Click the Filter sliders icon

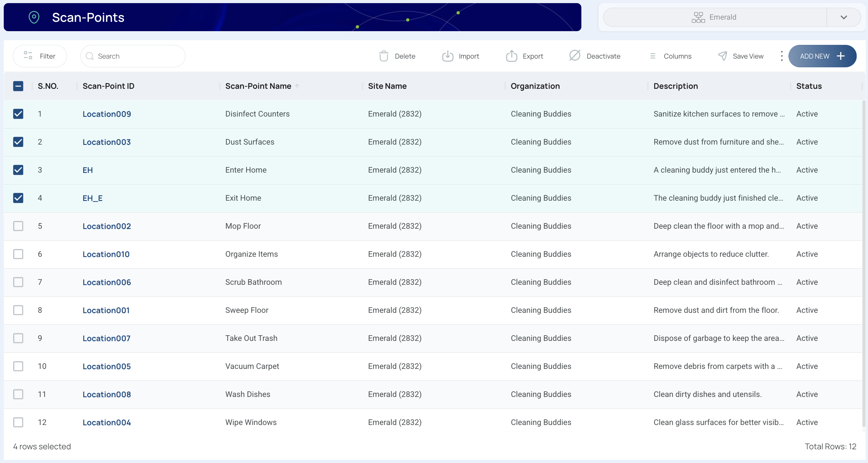pos(28,55)
